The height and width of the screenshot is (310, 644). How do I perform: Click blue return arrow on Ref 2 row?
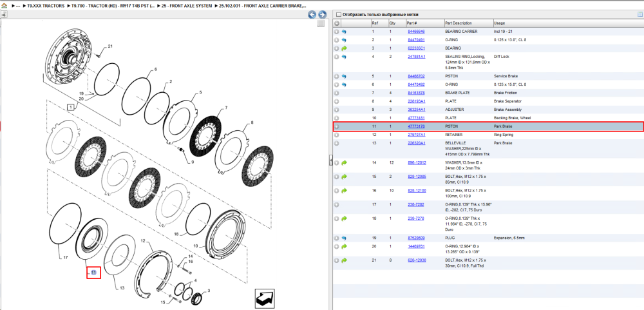344,40
